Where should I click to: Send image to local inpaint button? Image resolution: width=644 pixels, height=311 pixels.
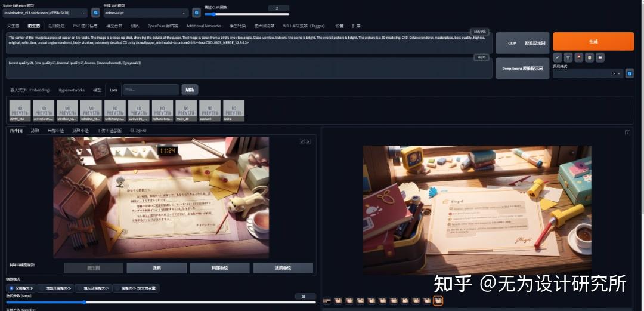[219, 268]
